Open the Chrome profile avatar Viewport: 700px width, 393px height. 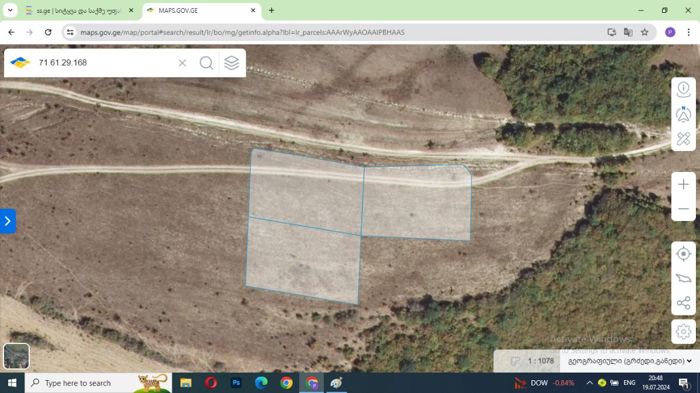(x=670, y=32)
